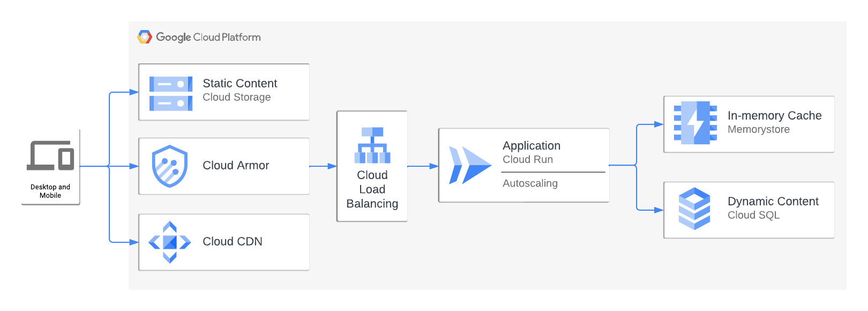868x311 pixels.
Task: Click the Cloud Load Balancing hierarchy icon
Action: (372, 145)
